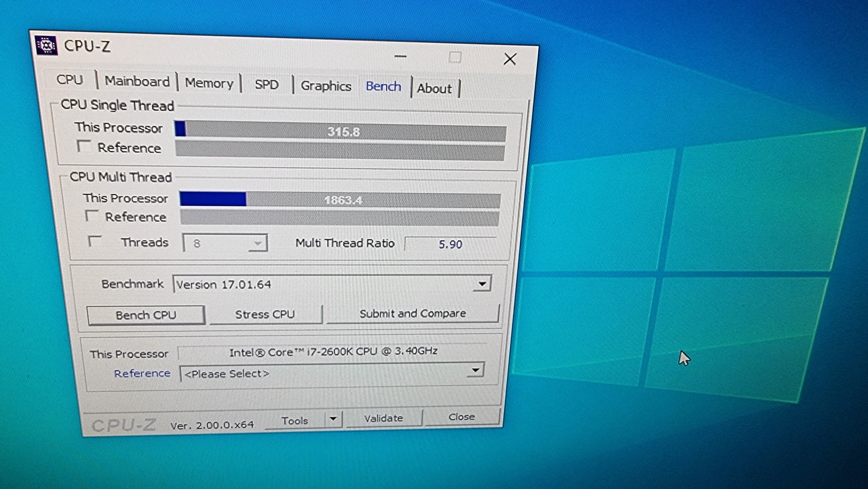Click the CPU-Z app icon in title bar
Image resolution: width=868 pixels, height=489 pixels.
(46, 45)
